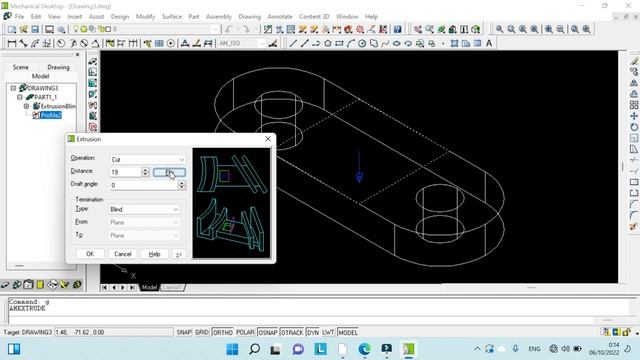Click the blue Help question-mark icon
The image size is (640, 360).
point(397,29)
